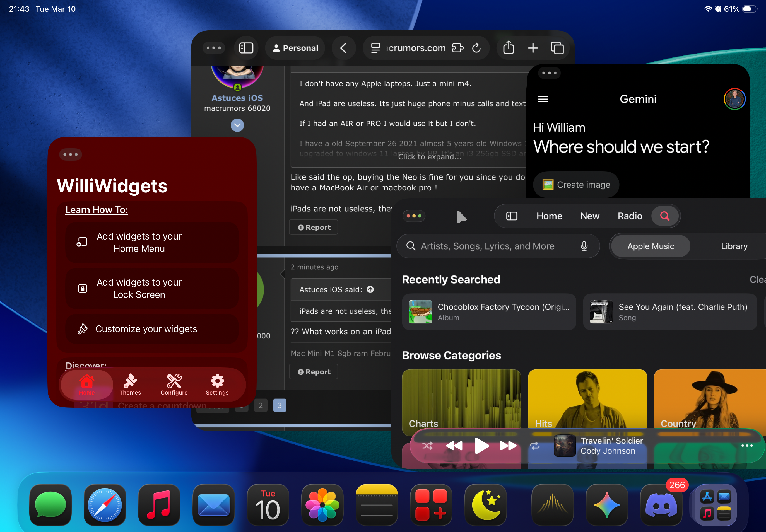Toggle the Safari sidebar button
Image resolution: width=766 pixels, height=532 pixels.
(x=246, y=48)
